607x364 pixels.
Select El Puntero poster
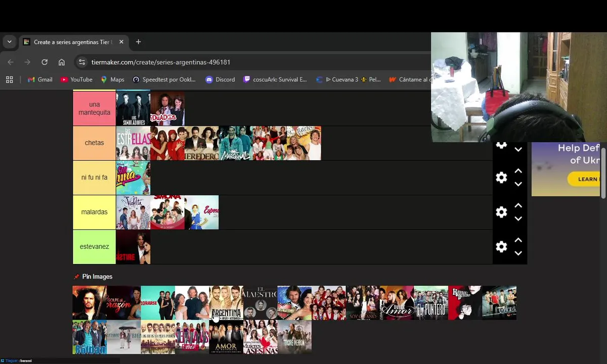pyautogui.click(x=431, y=303)
